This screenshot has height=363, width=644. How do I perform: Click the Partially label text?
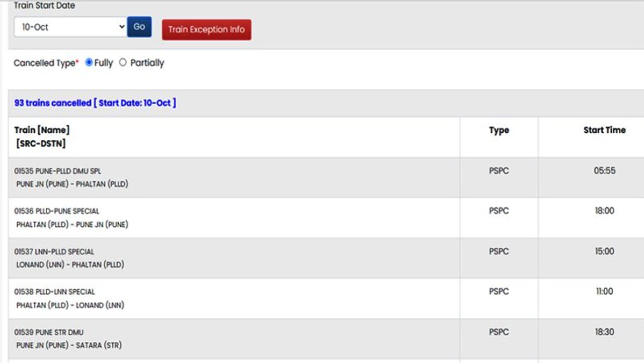[147, 63]
